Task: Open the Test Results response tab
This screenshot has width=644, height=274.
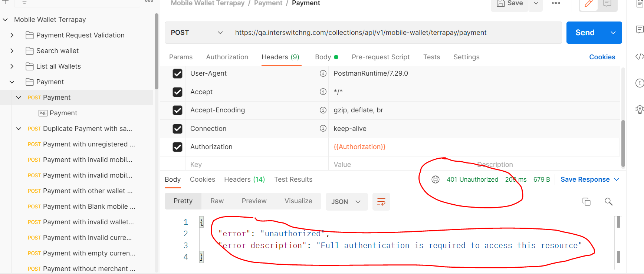Action: coord(293,179)
